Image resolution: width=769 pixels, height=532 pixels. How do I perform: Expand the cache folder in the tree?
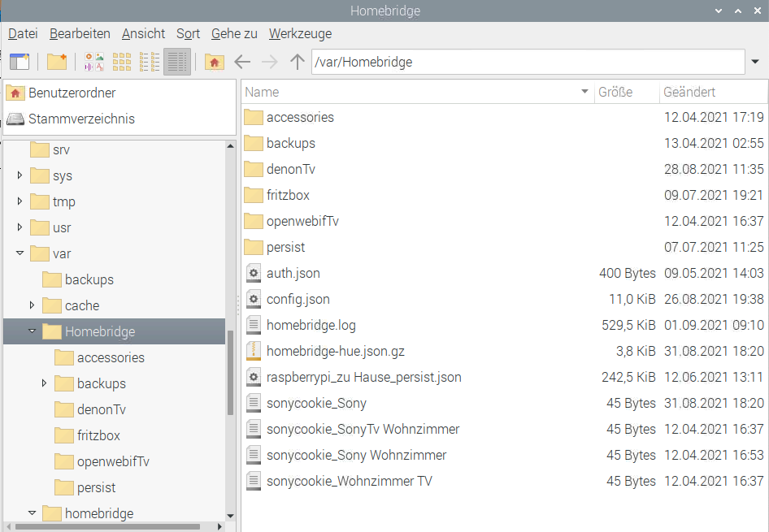pyautogui.click(x=32, y=305)
